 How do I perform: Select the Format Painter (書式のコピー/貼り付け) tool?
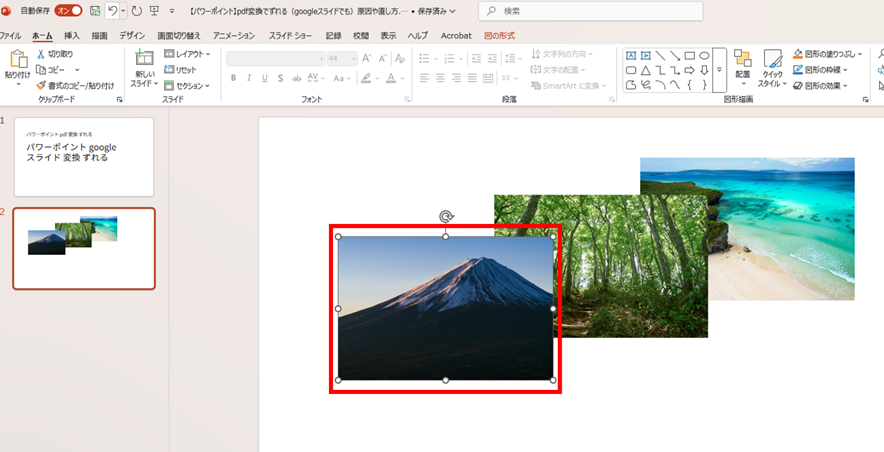[x=42, y=86]
